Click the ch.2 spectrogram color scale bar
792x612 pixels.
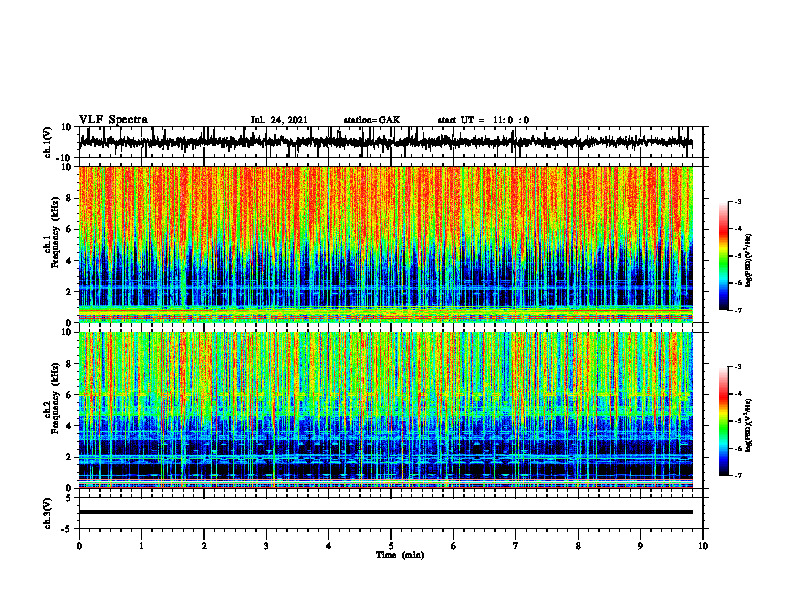point(723,421)
